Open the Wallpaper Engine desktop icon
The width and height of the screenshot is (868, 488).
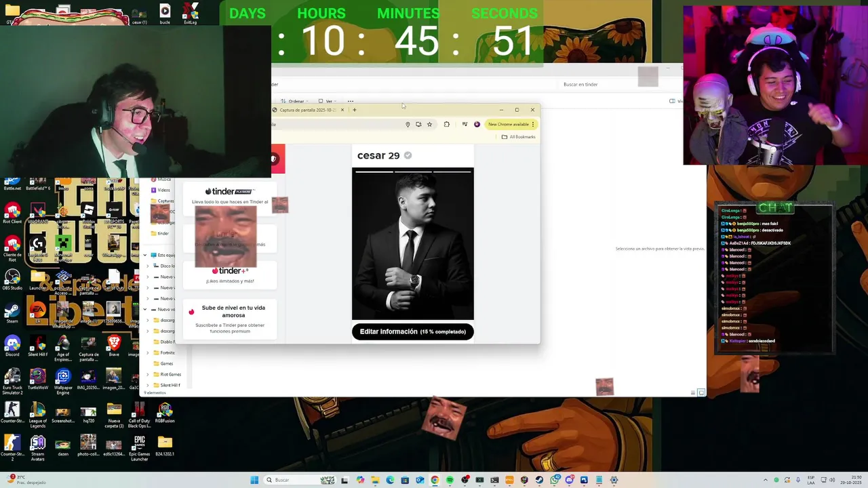pos(63,382)
